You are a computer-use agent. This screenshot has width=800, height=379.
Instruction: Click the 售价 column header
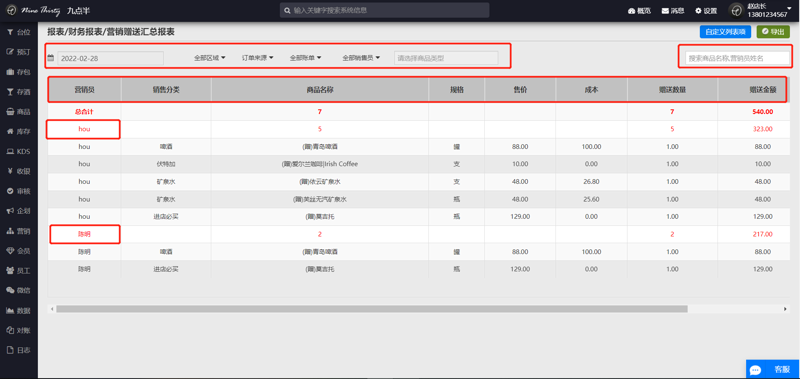pos(520,89)
